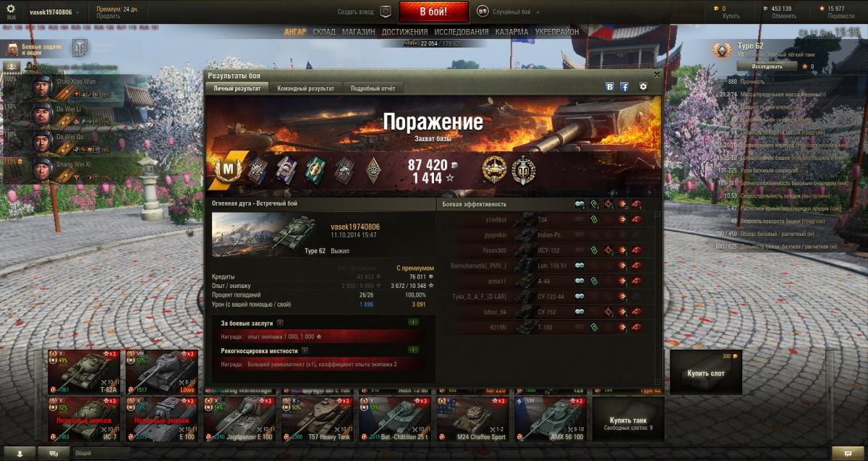Open chat channels icon in bottom bar
868x461 pixels.
tap(54, 453)
